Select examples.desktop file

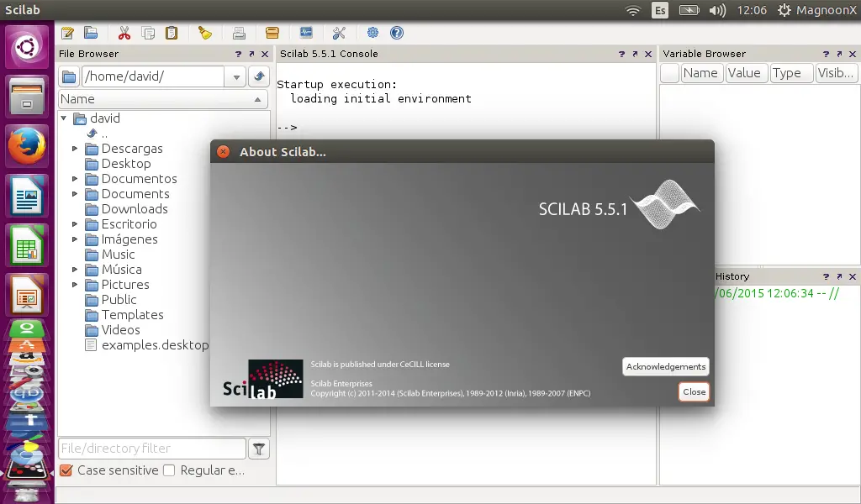(146, 345)
